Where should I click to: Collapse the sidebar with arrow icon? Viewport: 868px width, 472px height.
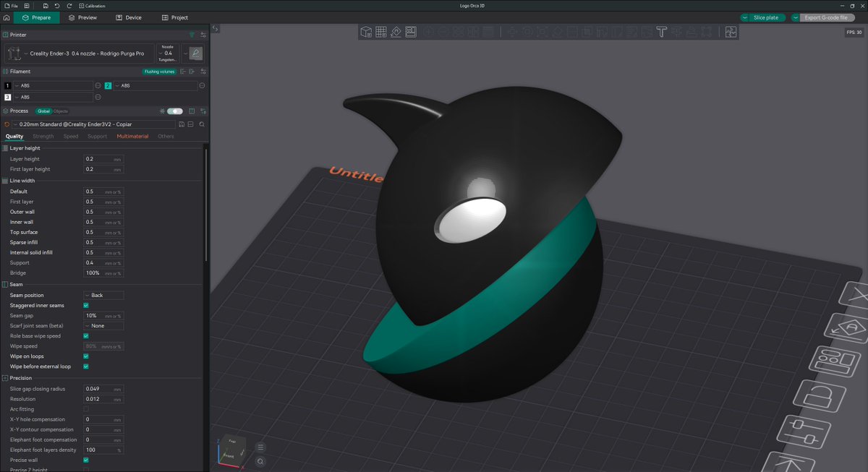click(x=215, y=29)
